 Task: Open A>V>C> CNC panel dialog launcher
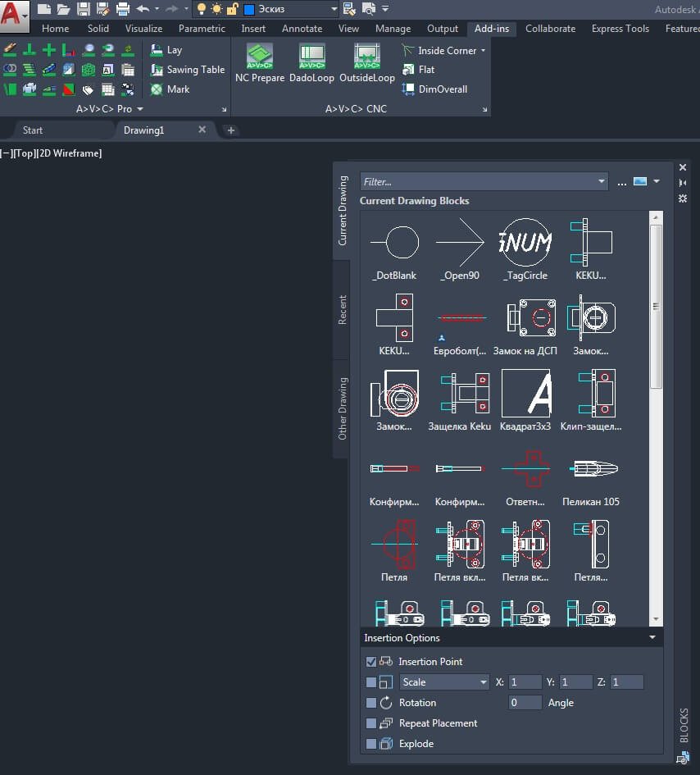coord(484,110)
